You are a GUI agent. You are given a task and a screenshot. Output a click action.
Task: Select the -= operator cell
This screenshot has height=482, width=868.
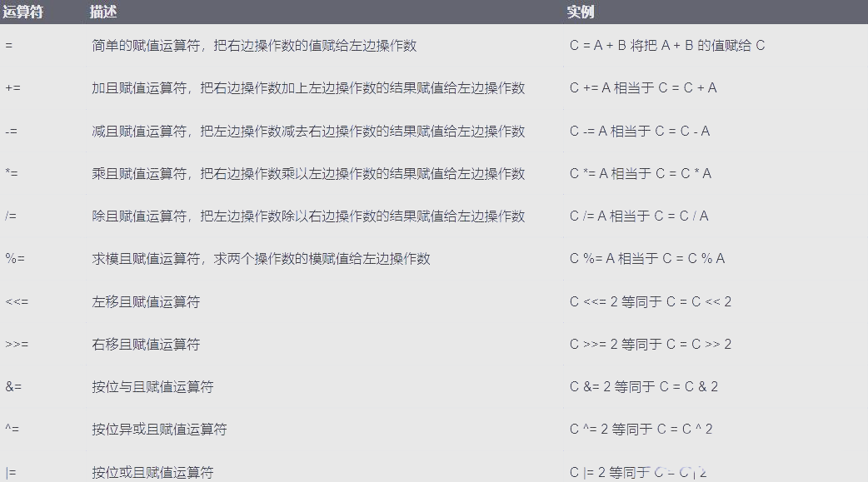click(x=11, y=132)
